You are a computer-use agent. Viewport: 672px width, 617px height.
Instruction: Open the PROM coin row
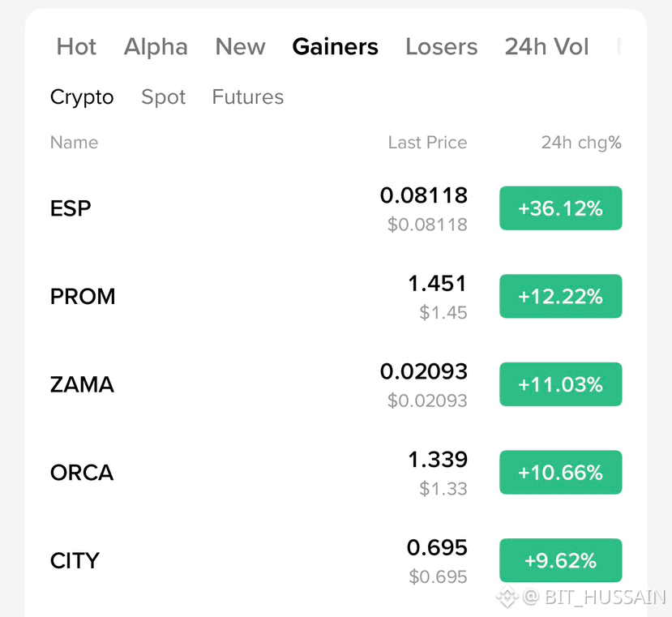(x=336, y=296)
